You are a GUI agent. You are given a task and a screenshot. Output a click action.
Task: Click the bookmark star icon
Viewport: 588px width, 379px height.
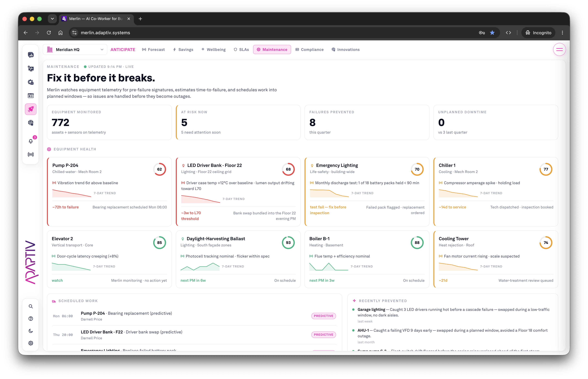click(492, 32)
